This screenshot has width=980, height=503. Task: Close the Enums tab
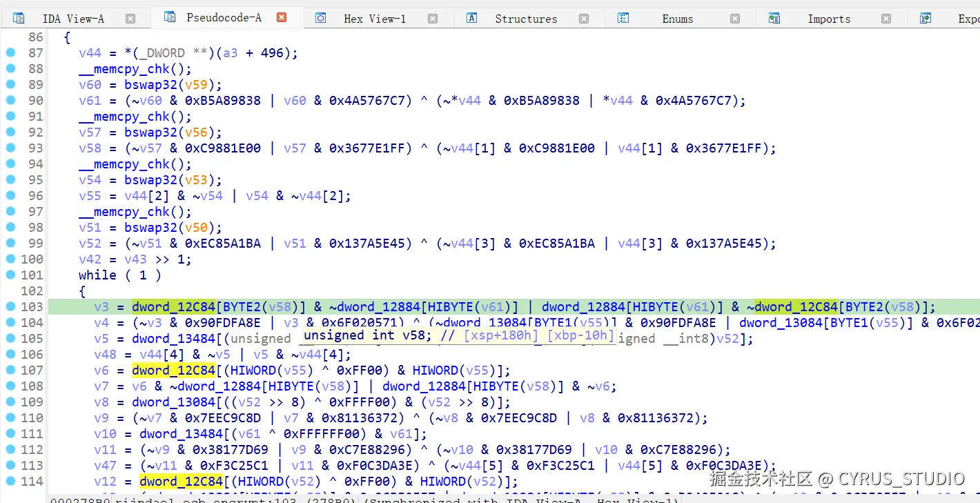pos(735,19)
